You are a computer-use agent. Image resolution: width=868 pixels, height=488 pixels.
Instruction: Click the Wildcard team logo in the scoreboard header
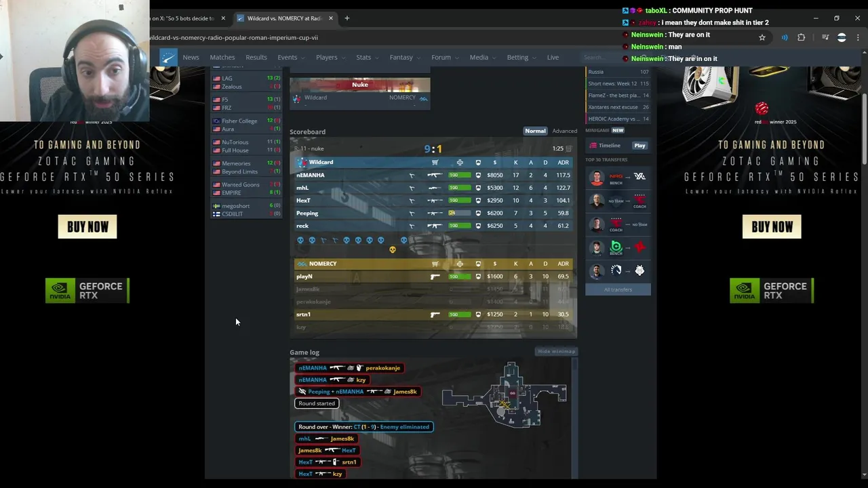(302, 163)
